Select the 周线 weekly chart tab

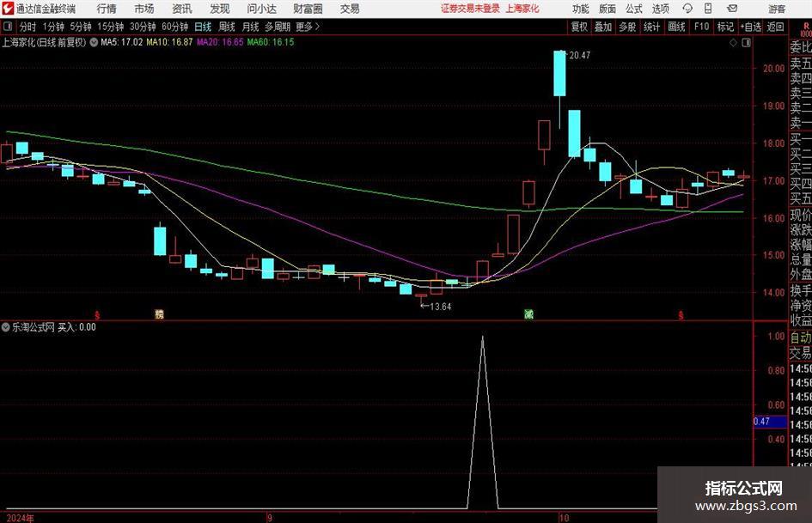coord(226,27)
